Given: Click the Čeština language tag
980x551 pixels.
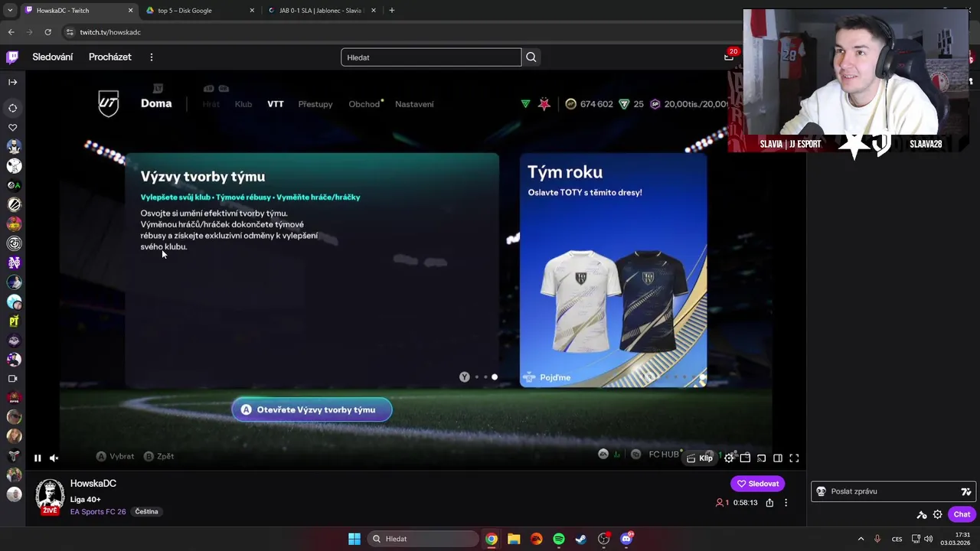Looking at the screenshot, I should click(146, 512).
